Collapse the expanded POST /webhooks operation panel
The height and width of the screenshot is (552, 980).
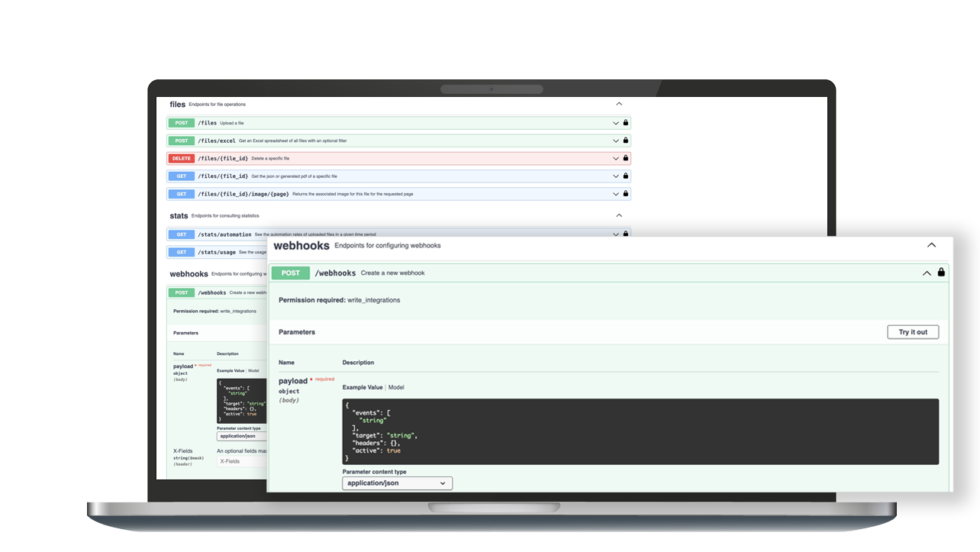(x=927, y=273)
